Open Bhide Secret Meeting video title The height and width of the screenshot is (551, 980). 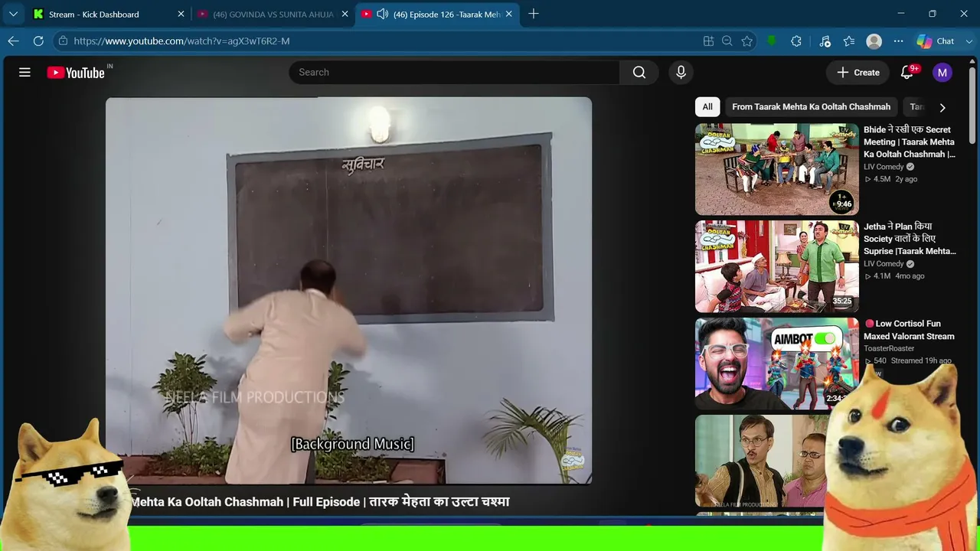tap(910, 142)
